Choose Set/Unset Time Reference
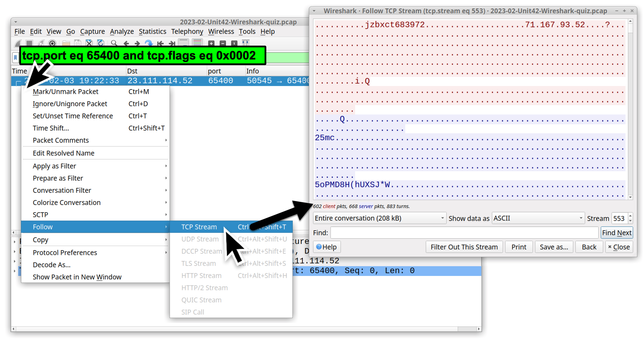Viewport: 644px width, 340px height. [95, 116]
